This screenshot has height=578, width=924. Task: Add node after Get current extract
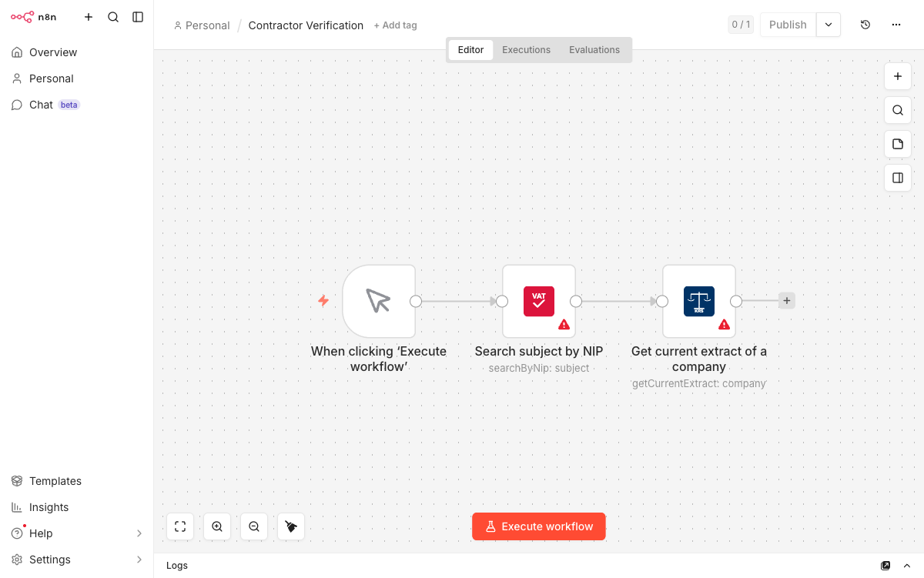[x=786, y=301]
